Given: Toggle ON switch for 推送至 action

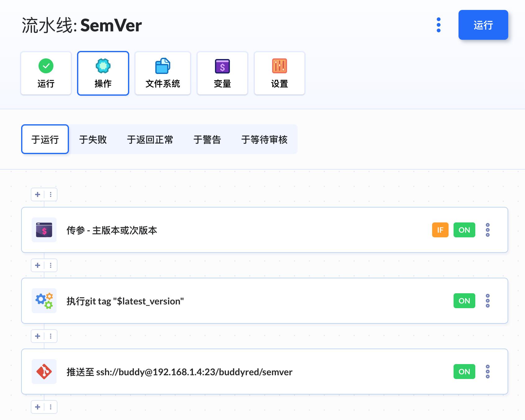Looking at the screenshot, I should (x=464, y=372).
